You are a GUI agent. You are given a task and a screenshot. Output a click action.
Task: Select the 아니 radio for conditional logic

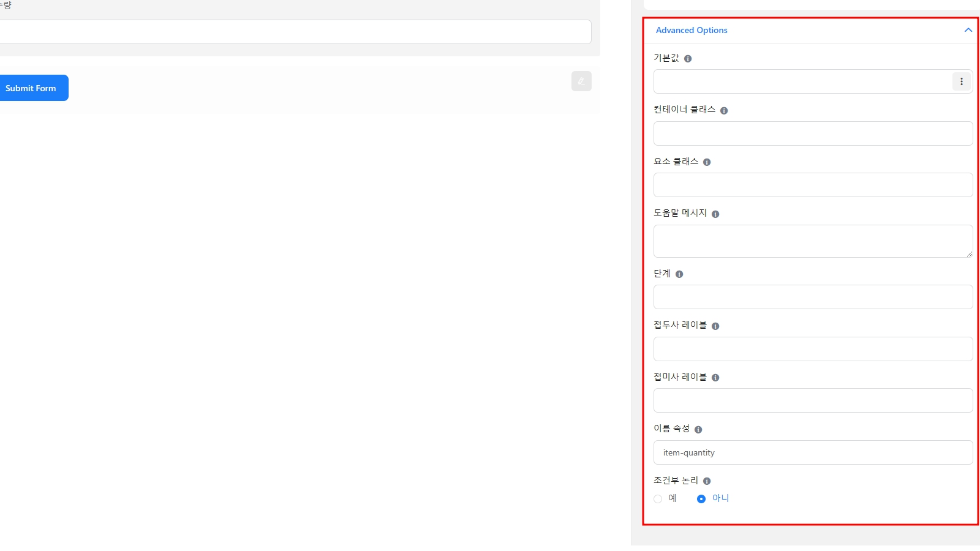(x=701, y=499)
